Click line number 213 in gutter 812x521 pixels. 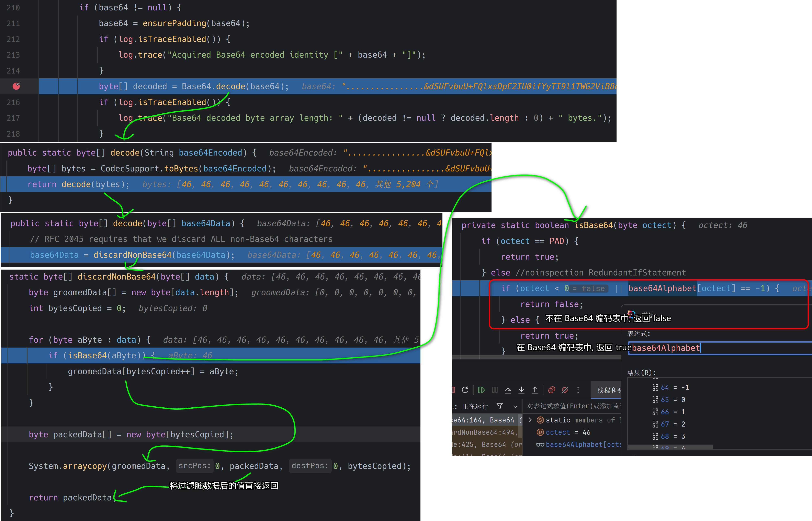click(13, 55)
